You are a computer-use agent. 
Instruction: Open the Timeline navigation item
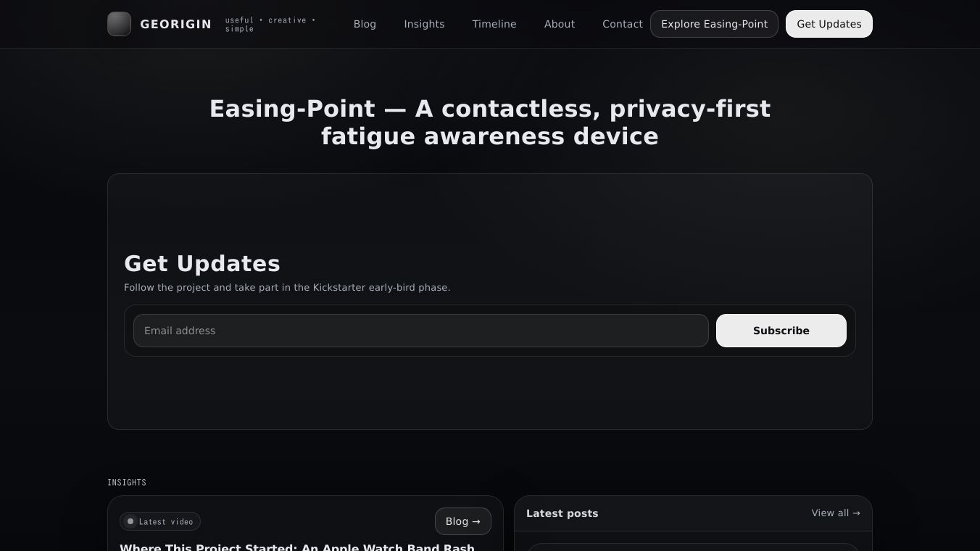494,24
